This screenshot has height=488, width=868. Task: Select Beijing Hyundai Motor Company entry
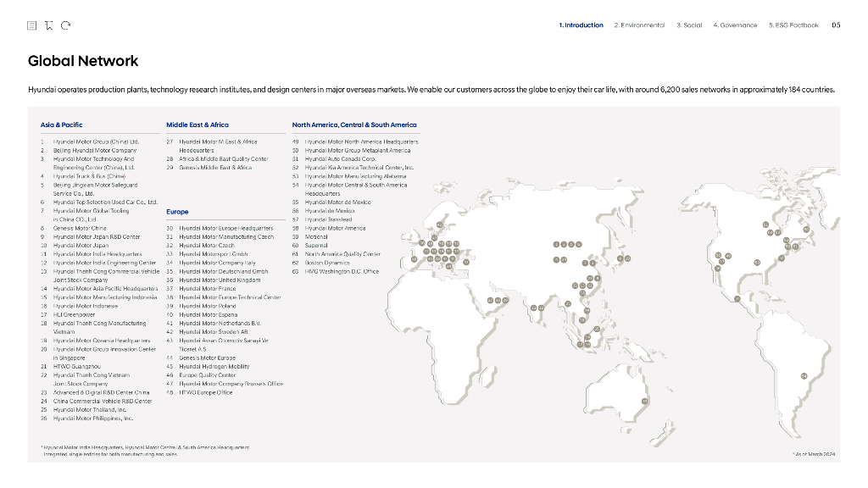[95, 151]
